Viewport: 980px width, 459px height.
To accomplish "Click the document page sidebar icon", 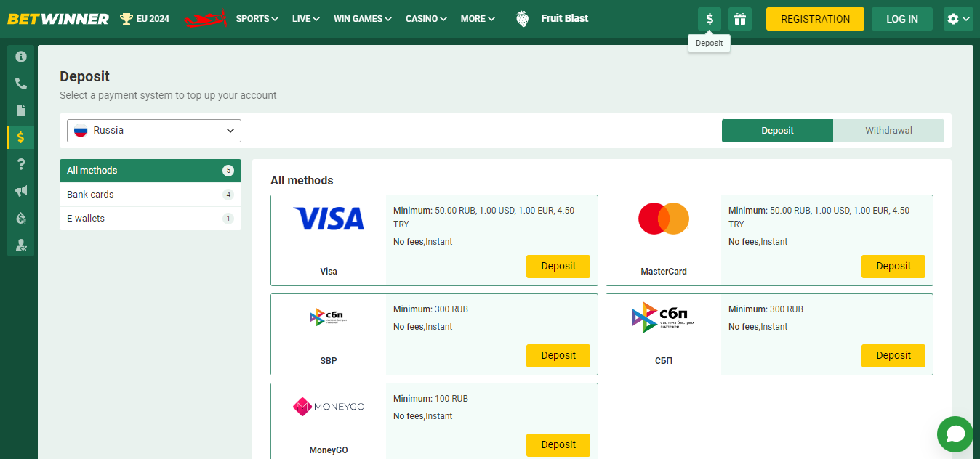I will pyautogui.click(x=21, y=110).
